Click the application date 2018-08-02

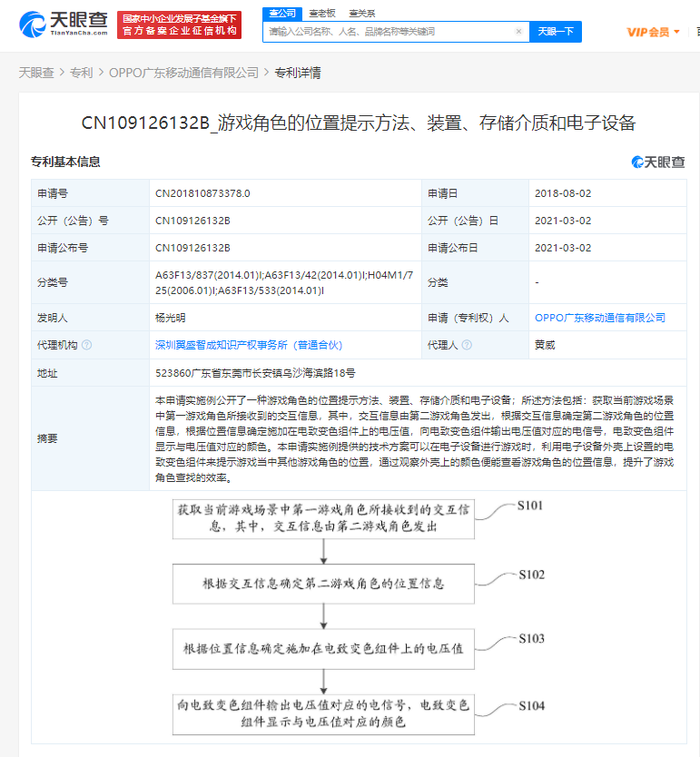(x=563, y=193)
